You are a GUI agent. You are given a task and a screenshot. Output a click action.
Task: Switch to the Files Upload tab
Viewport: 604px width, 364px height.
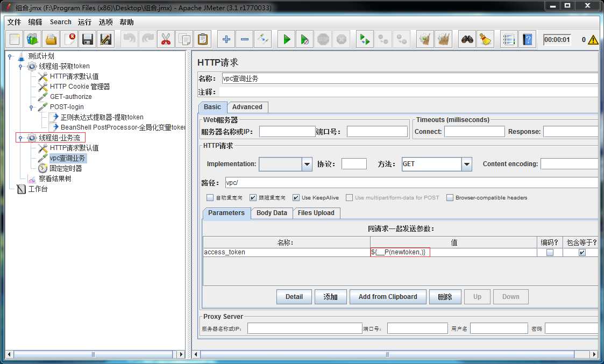click(x=316, y=213)
